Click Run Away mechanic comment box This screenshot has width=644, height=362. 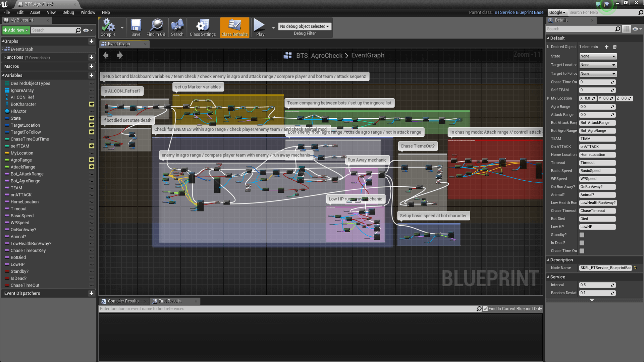click(x=367, y=160)
